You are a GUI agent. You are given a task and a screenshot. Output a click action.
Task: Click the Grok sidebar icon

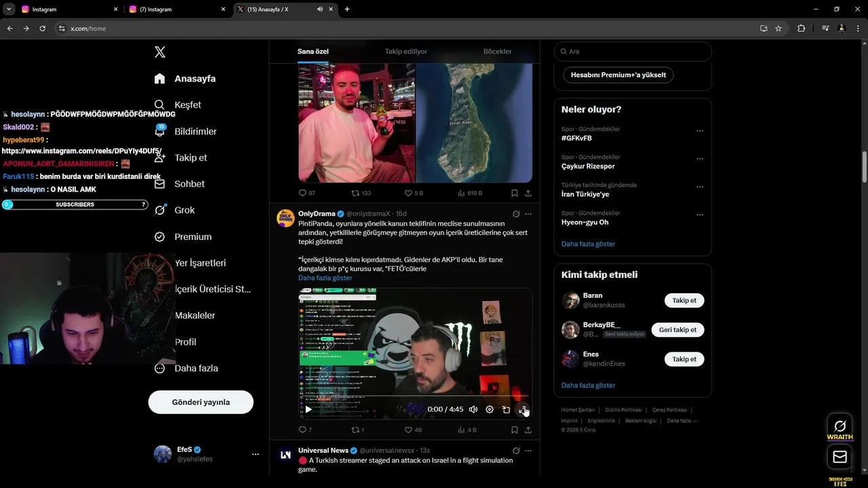[x=160, y=210]
